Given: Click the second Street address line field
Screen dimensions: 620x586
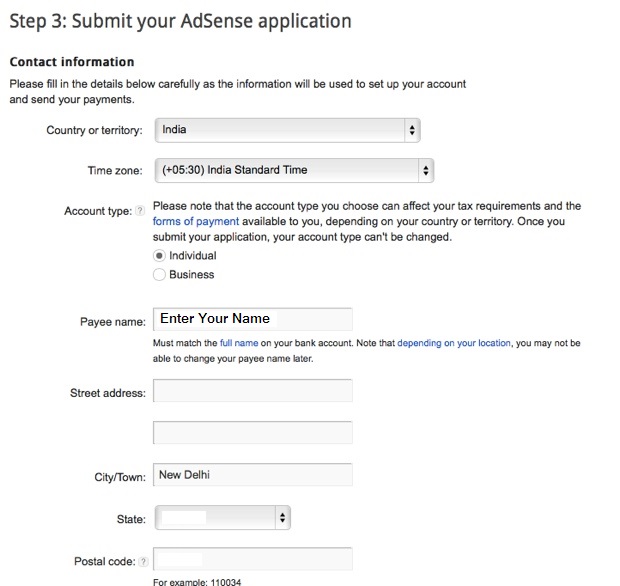Looking at the screenshot, I should pyautogui.click(x=252, y=432).
